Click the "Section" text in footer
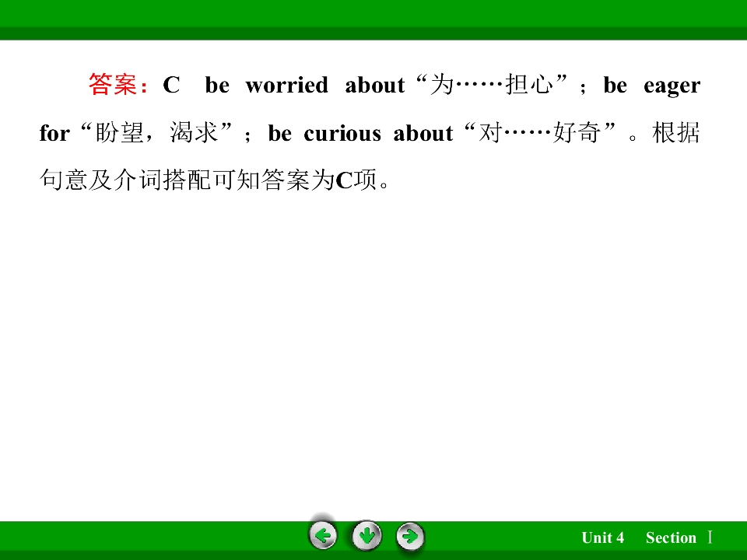Screen dimensions: 747x560 click(671, 537)
